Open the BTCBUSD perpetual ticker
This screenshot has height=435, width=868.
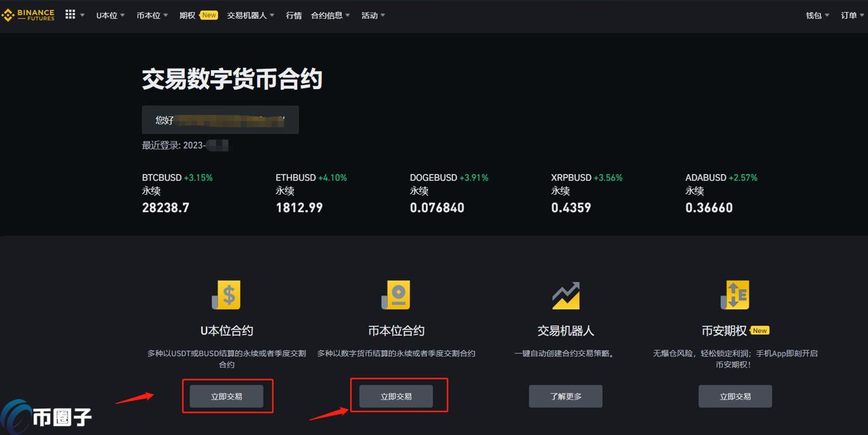click(x=178, y=193)
